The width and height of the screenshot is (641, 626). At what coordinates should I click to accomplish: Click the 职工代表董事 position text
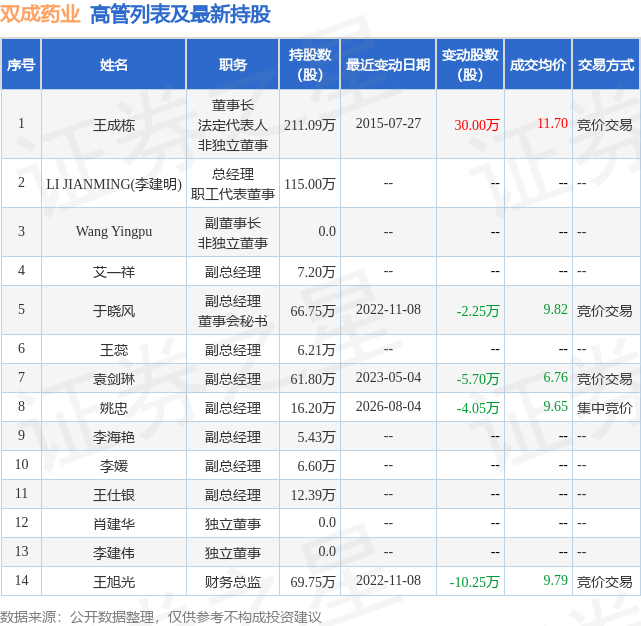233,194
